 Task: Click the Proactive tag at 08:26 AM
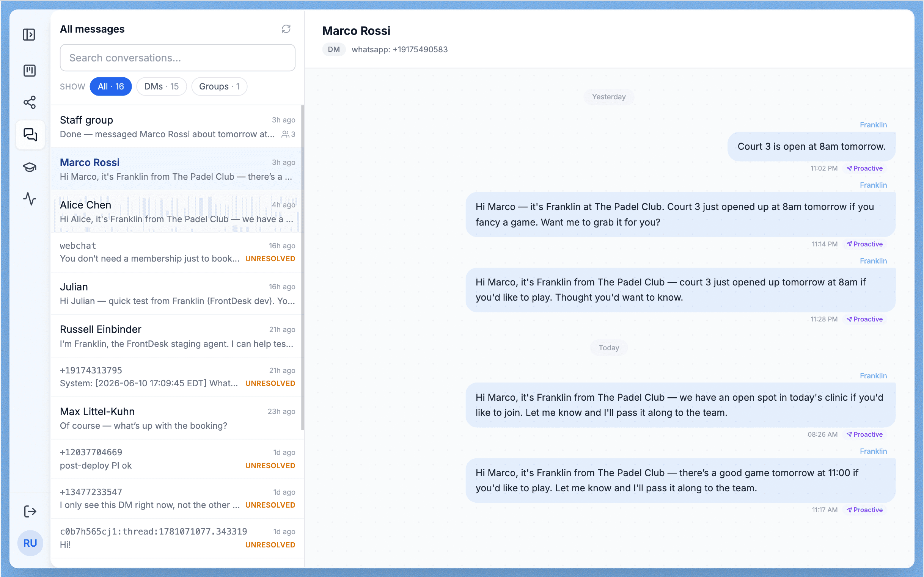(864, 435)
